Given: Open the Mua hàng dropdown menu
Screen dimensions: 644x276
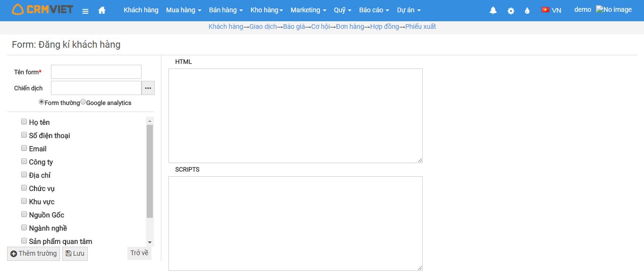Looking at the screenshot, I should (184, 10).
